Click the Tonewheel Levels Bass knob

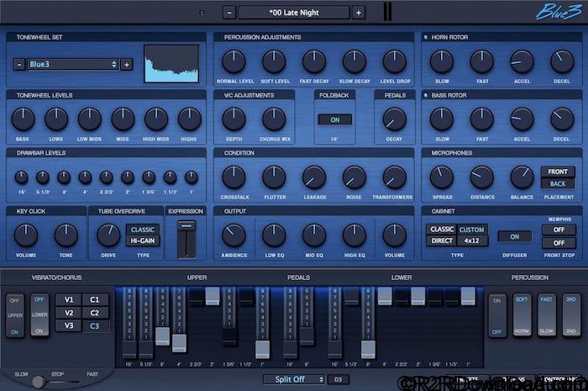tap(23, 119)
